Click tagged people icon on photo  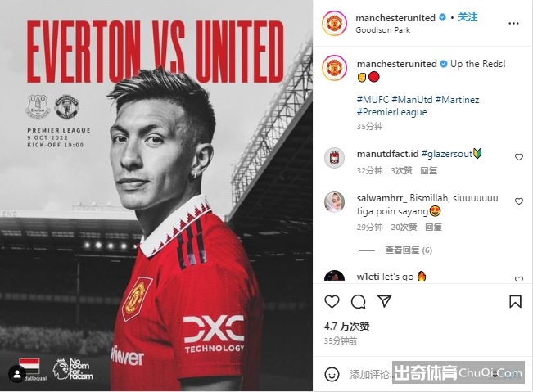point(17,374)
